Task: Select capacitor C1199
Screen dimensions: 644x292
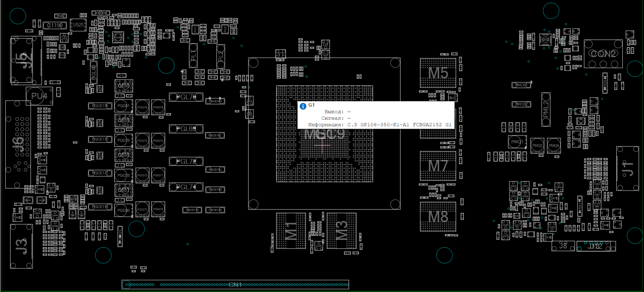Action: tap(55, 26)
